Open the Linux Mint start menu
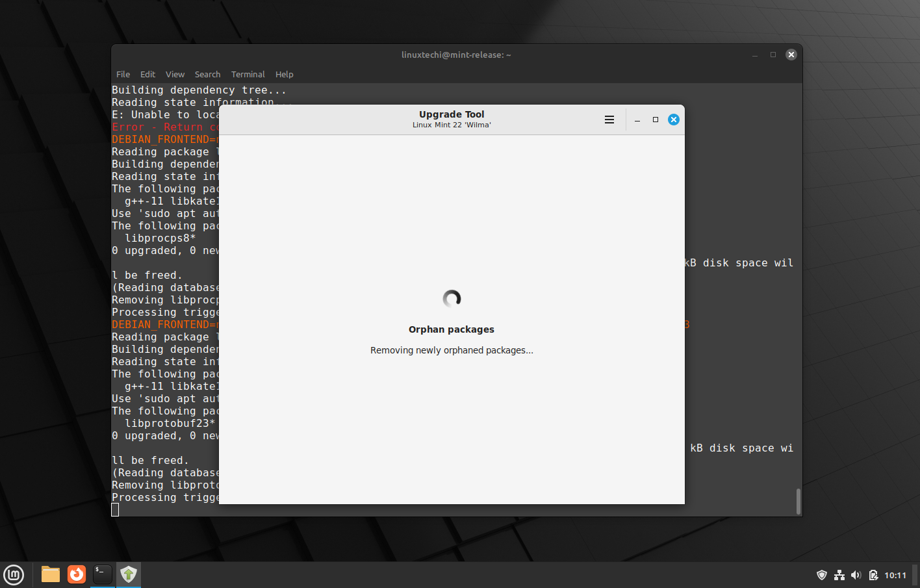Screen dimensions: 920x588 coord(14,575)
